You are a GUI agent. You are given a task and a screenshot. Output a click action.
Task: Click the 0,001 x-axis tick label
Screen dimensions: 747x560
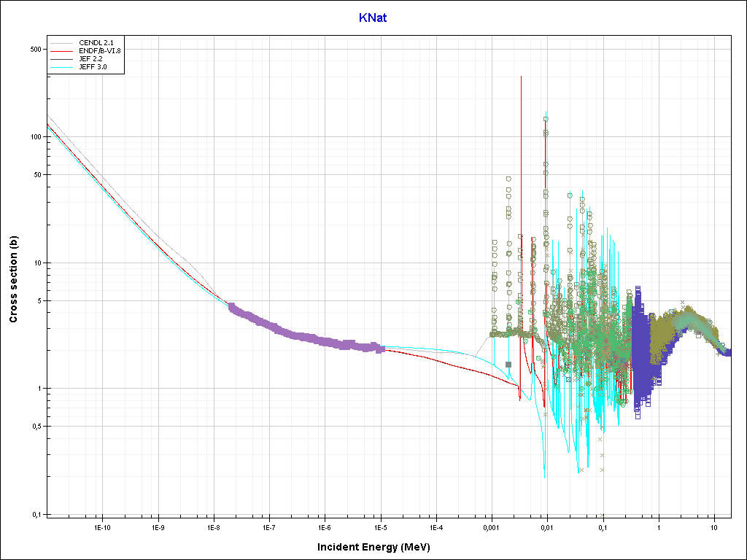pyautogui.click(x=491, y=526)
